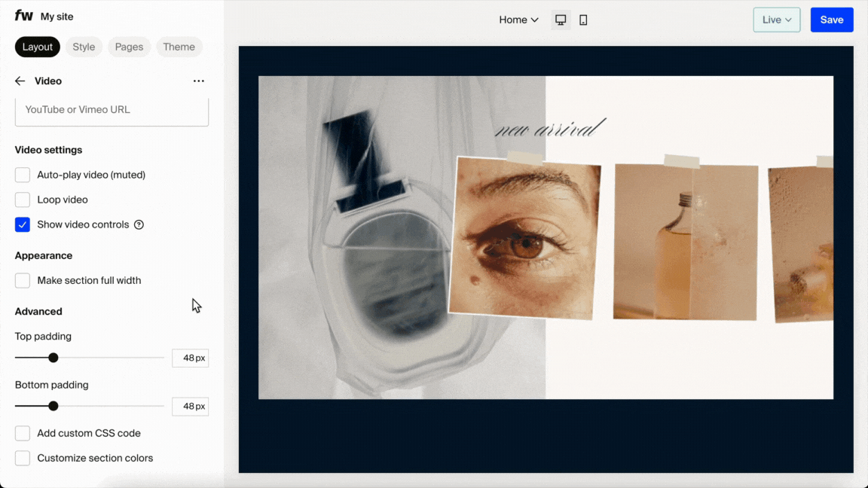Enable the Loop video option
868x488 pixels.
pyautogui.click(x=22, y=199)
